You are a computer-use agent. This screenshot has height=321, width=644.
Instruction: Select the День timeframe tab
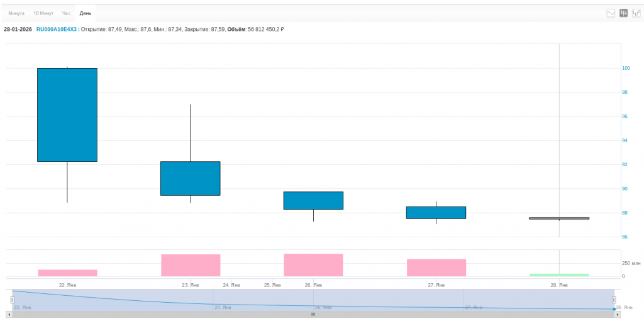point(85,13)
